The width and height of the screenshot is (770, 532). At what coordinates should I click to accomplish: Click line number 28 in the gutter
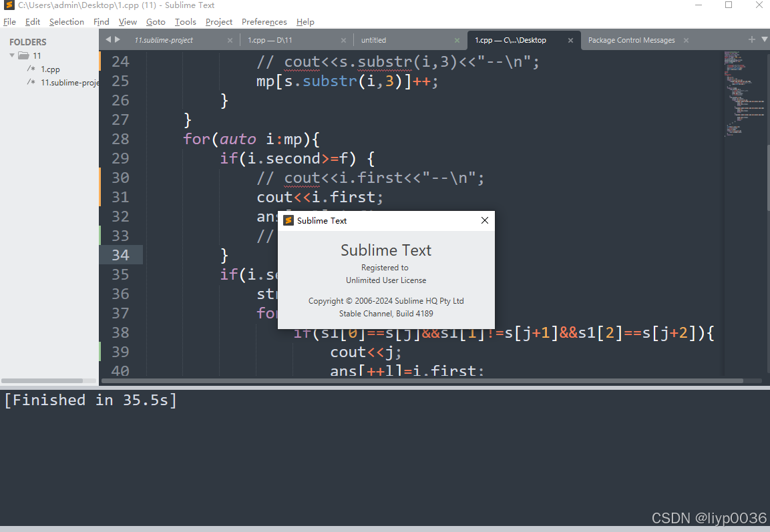coord(120,139)
